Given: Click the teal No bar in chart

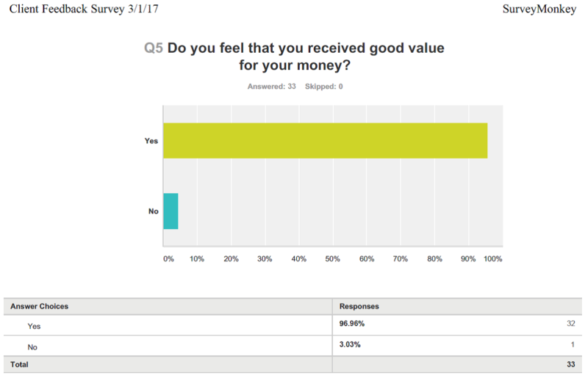Looking at the screenshot, I should pyautogui.click(x=171, y=211).
